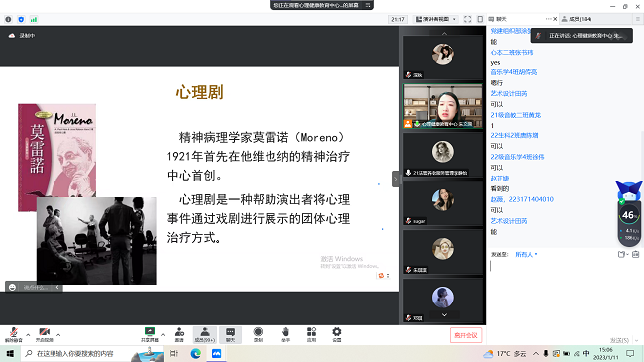The width and height of the screenshot is (644, 362).
Task: Click the green share screen icon
Action: tap(149, 334)
